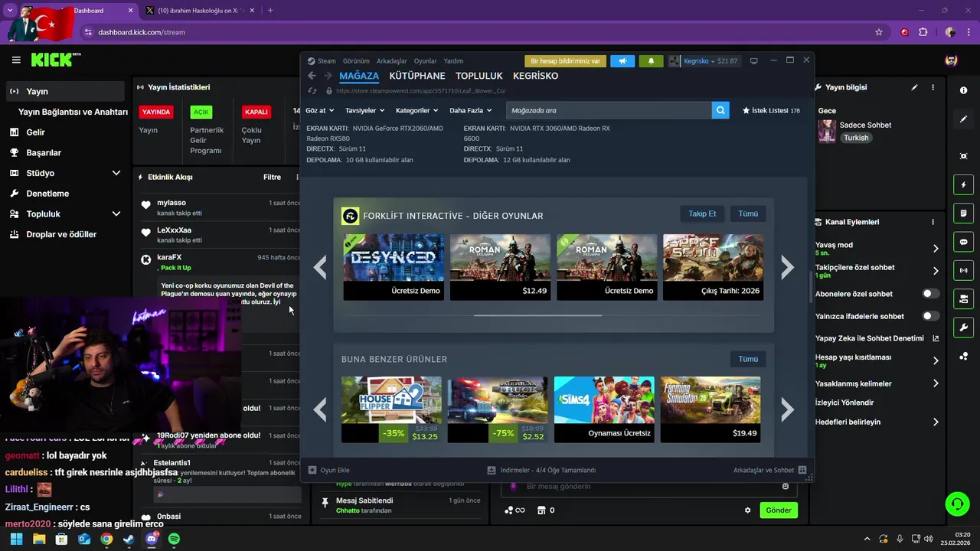
Task: Expand Hesap yaşı kısıtlaması settings
Action: tap(936, 360)
